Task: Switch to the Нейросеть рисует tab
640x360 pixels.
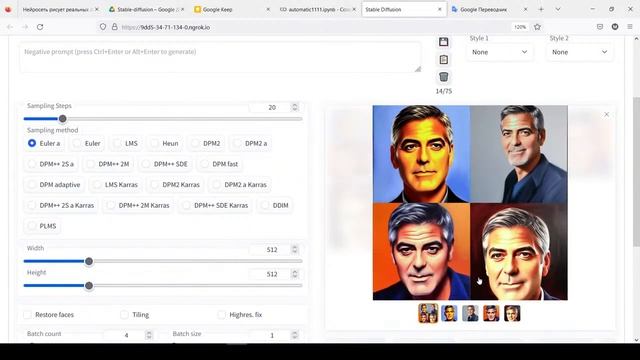Action: [x=60, y=9]
